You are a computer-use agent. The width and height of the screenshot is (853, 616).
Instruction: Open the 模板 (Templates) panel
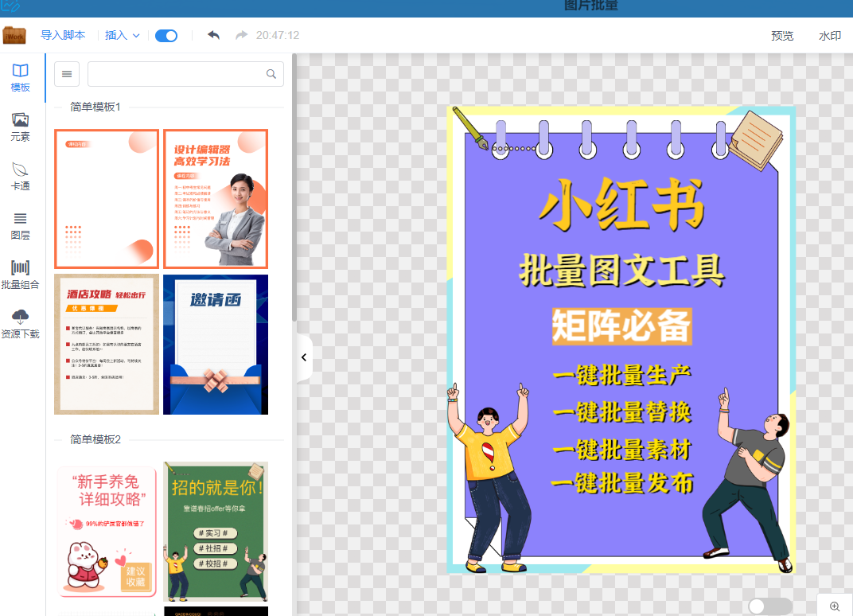click(x=20, y=76)
